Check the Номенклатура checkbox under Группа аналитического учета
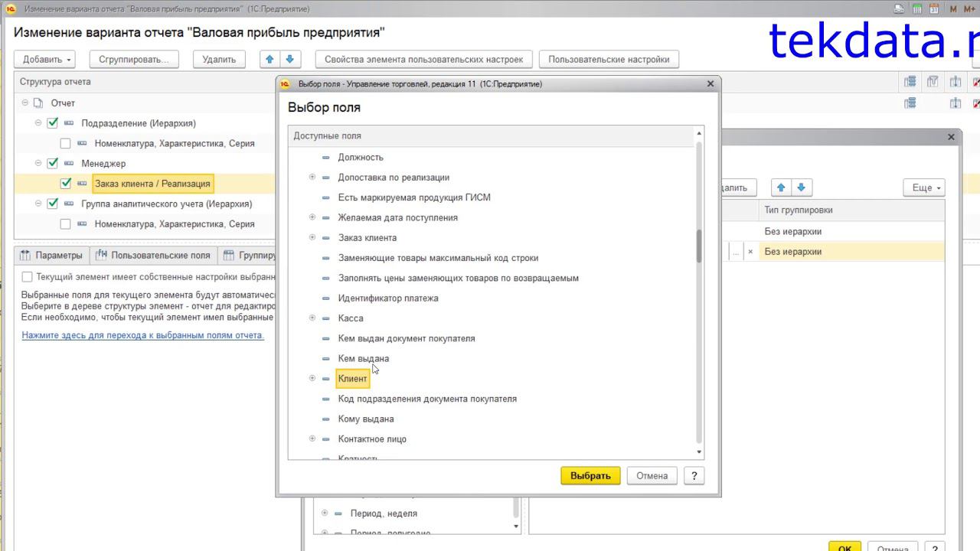The image size is (980, 551). [x=65, y=224]
